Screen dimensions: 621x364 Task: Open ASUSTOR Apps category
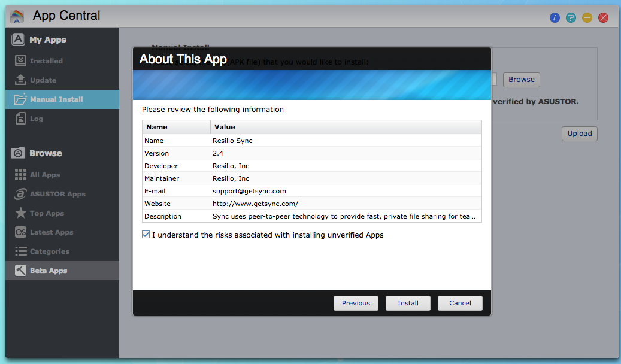pos(62,194)
